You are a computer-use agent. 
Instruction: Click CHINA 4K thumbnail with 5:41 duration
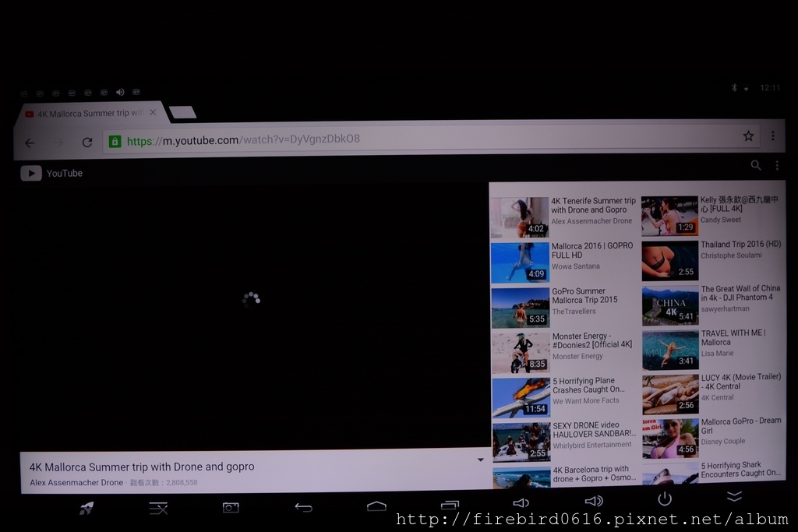[x=670, y=305]
